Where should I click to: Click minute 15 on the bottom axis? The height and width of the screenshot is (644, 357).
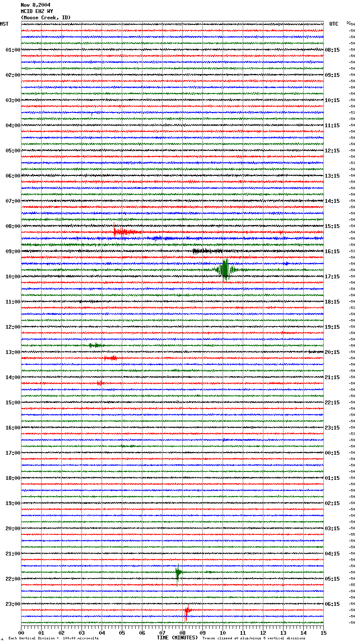coord(323,633)
